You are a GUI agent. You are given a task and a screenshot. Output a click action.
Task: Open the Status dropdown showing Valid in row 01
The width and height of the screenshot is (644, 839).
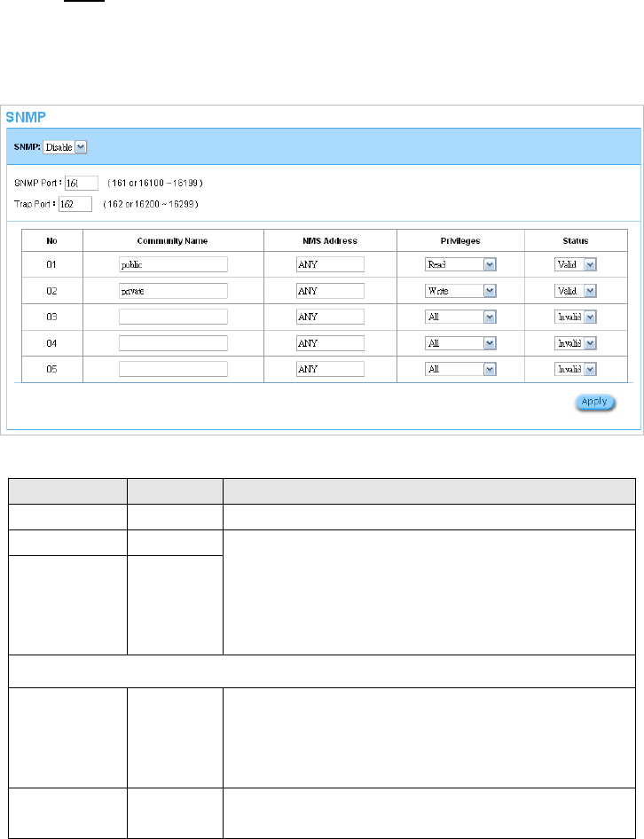click(x=576, y=264)
